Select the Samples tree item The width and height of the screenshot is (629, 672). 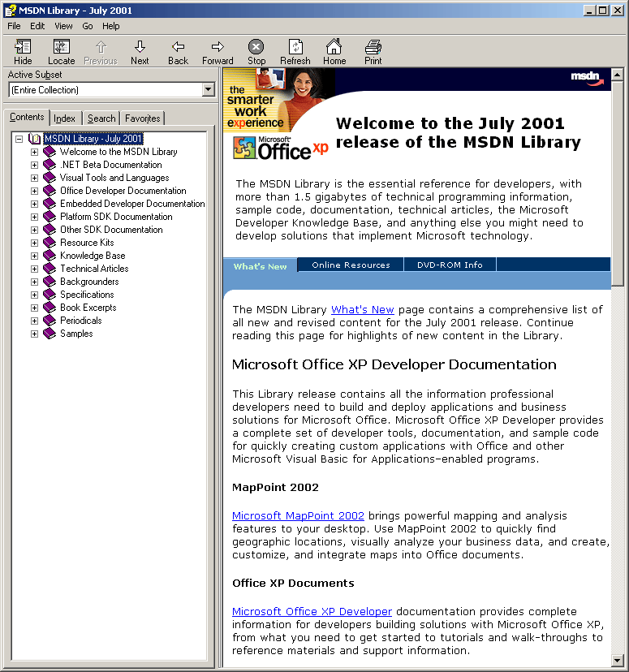pos(76,334)
